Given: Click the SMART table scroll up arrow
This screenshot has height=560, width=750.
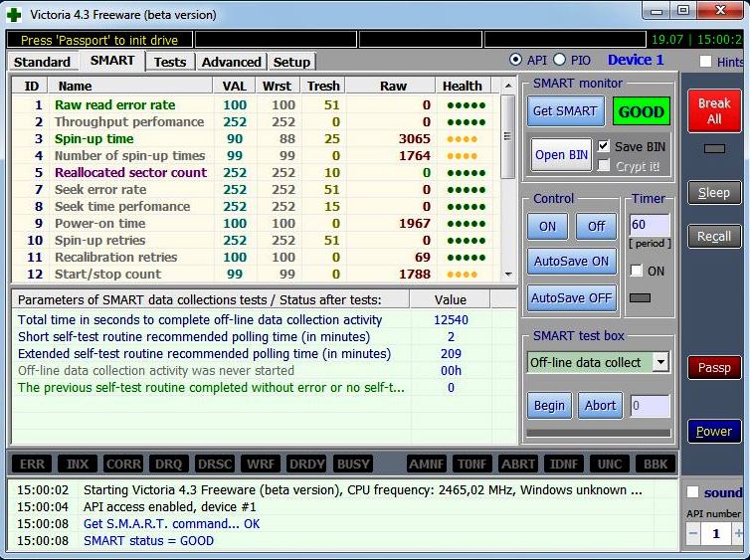Looking at the screenshot, I should click(508, 86).
